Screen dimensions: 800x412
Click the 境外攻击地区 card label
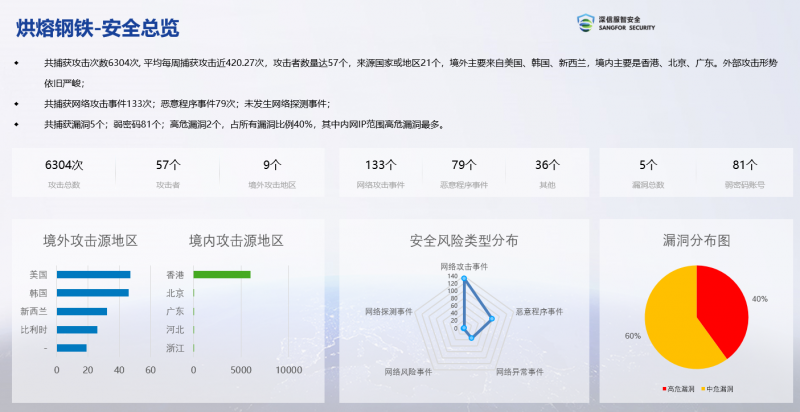click(x=272, y=185)
